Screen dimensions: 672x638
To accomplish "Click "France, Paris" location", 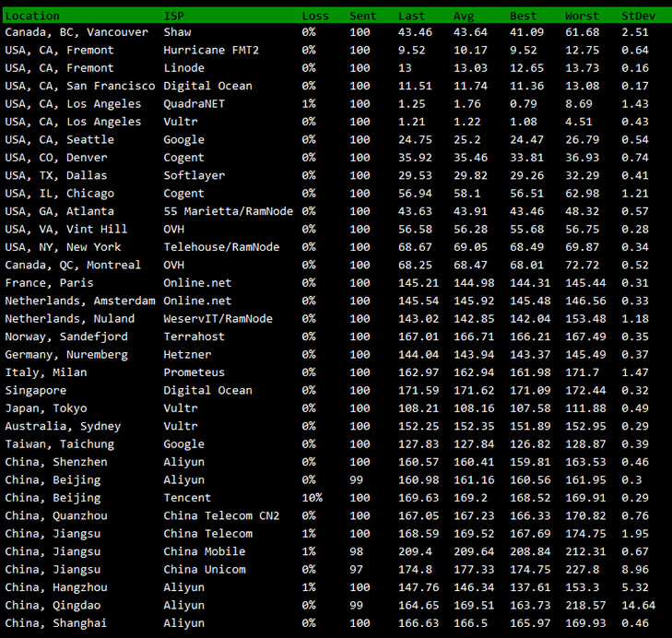I will [49, 283].
